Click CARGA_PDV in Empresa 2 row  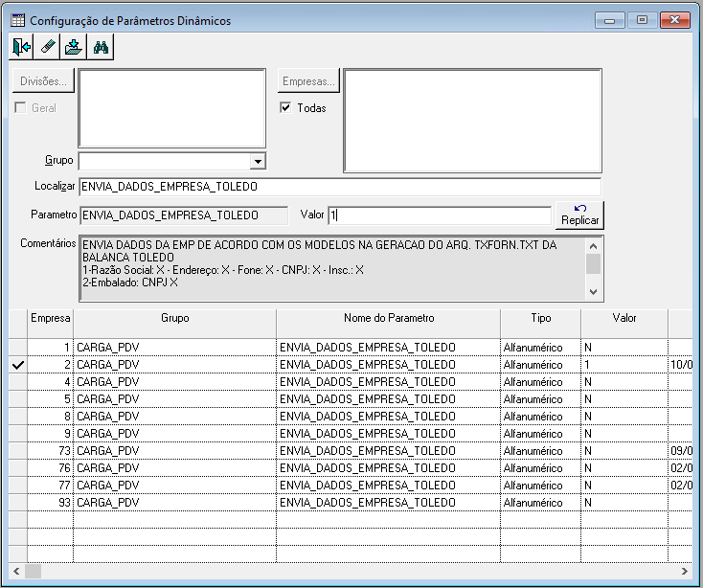coord(175,365)
